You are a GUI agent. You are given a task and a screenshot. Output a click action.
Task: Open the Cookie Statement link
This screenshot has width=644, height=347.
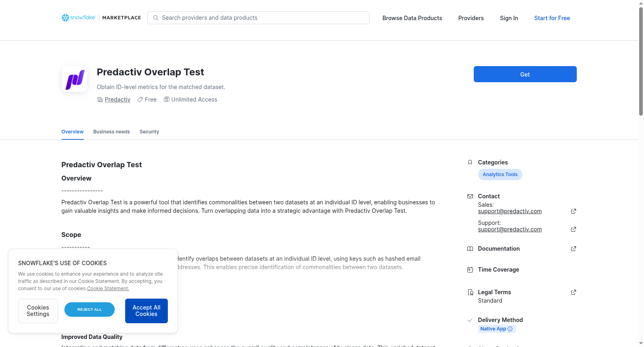point(108,289)
